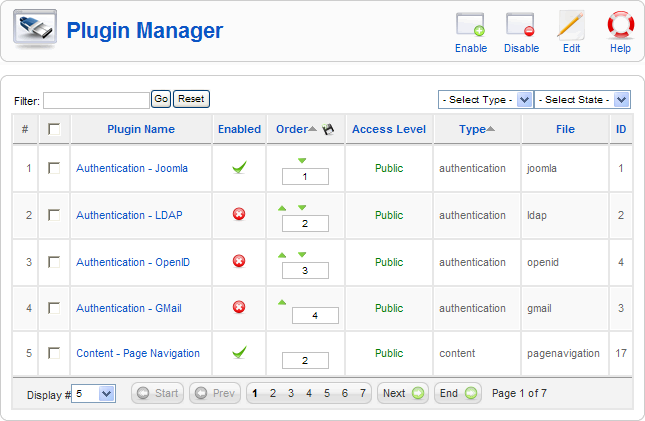Sort by Plugin Name column header

click(141, 129)
